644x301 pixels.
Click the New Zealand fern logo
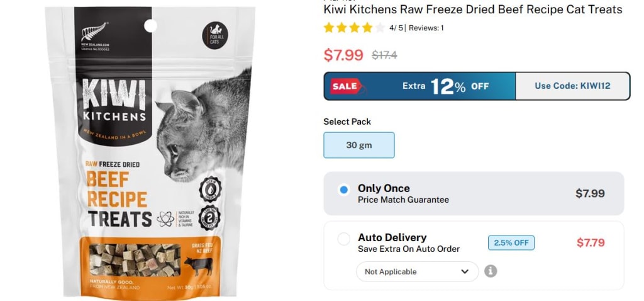pos(94,33)
